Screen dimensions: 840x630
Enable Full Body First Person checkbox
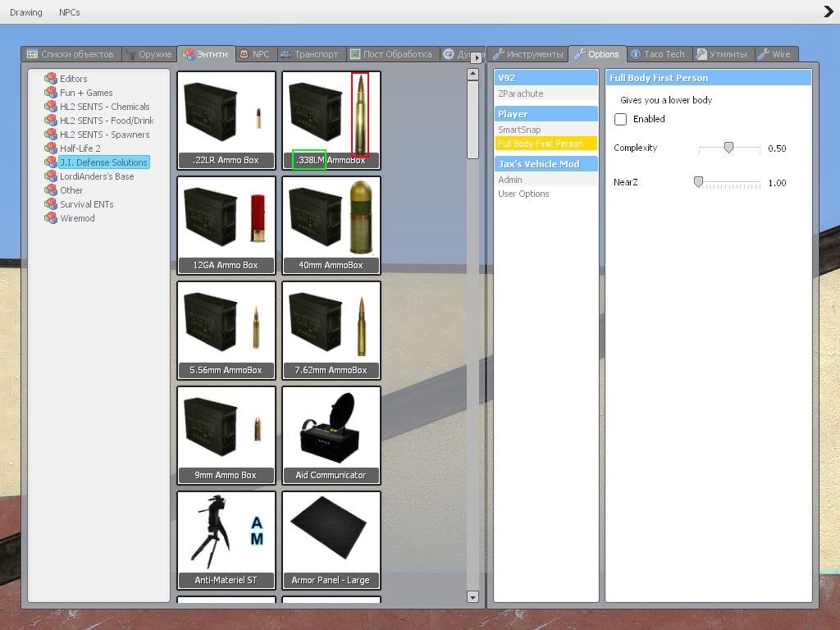[620, 119]
